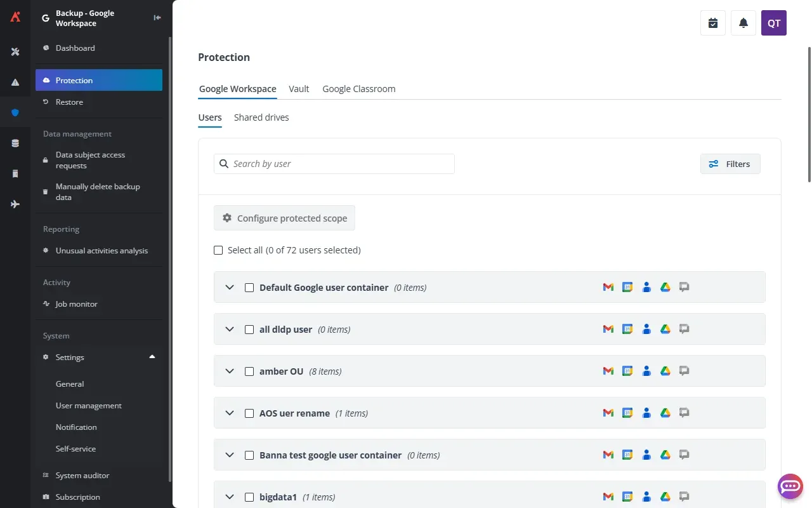Expand the Default Google user container group
This screenshot has height=508, width=812.
point(230,288)
